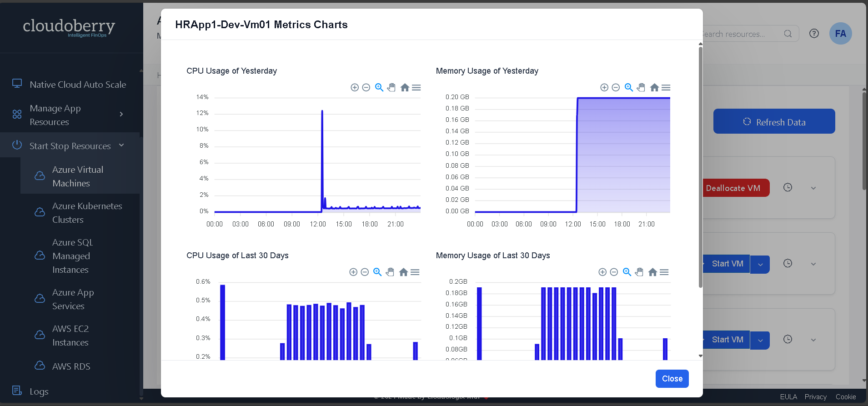The width and height of the screenshot is (868, 406).
Task: Select Azure Virtual Machines in sidebar
Action: pyautogui.click(x=80, y=176)
